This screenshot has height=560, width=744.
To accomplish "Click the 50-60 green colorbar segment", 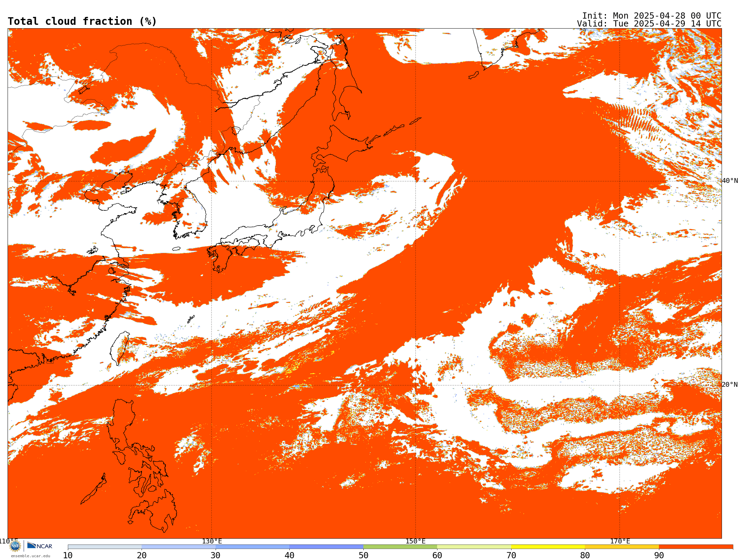I will [400, 547].
